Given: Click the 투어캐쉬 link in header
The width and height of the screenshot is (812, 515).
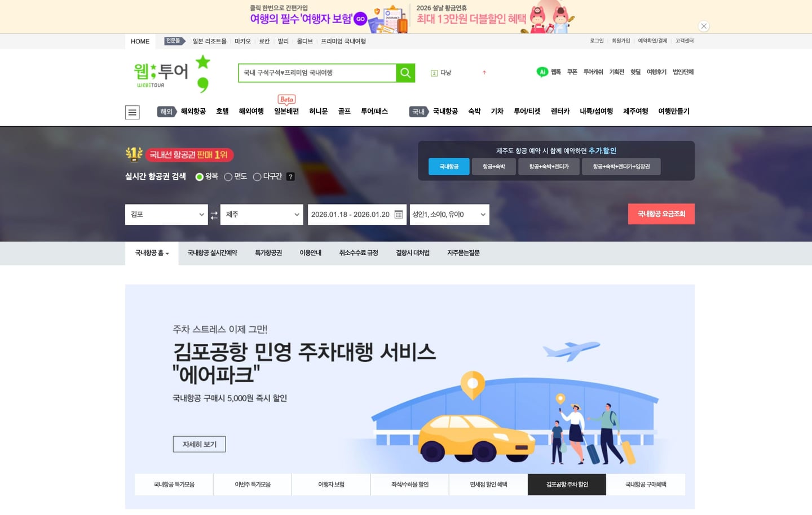Looking at the screenshot, I should click(593, 72).
